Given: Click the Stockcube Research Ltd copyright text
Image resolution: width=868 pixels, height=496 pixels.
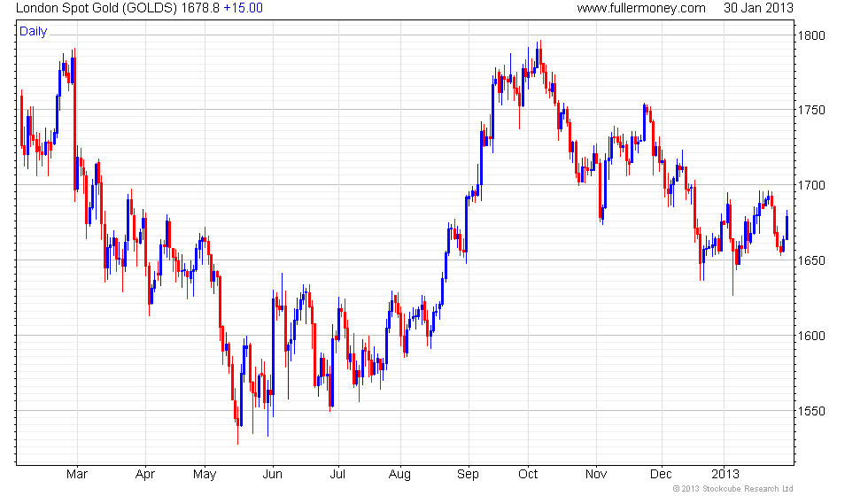Looking at the screenshot, I should point(733,489).
